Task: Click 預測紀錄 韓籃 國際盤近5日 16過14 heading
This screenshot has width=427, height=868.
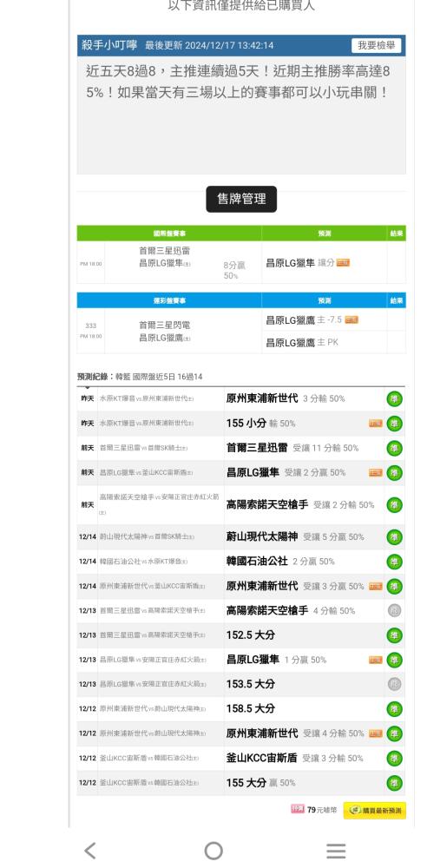Action: click(x=140, y=377)
